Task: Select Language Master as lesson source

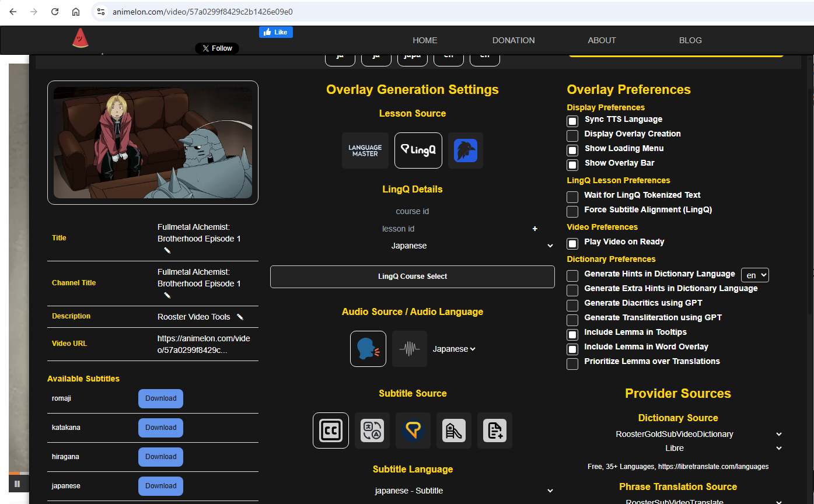Action: click(365, 150)
